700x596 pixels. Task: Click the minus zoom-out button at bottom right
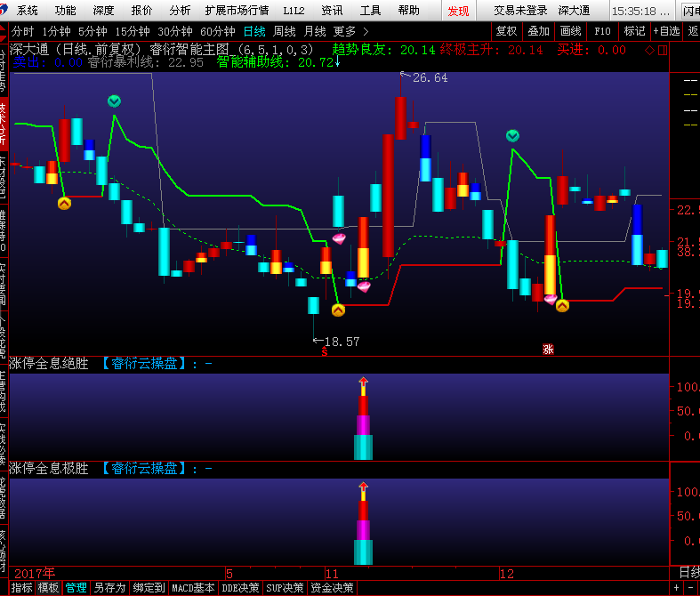coord(691,587)
